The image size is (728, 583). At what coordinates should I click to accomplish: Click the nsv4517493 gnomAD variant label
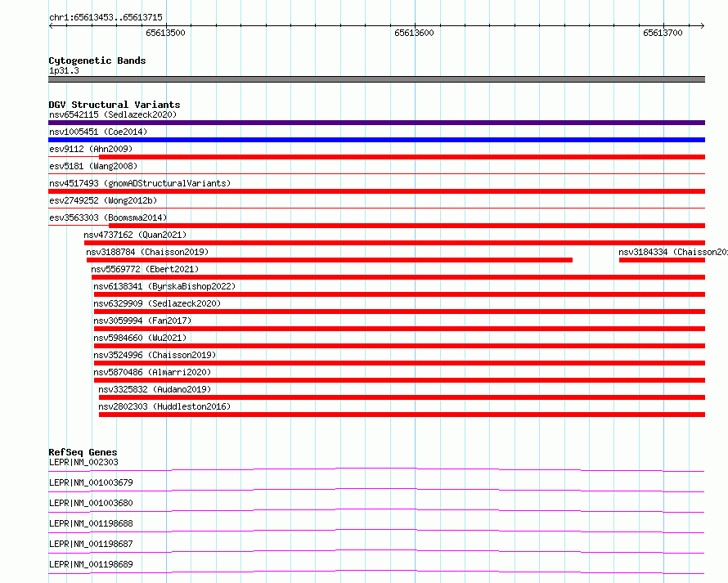click(x=140, y=183)
